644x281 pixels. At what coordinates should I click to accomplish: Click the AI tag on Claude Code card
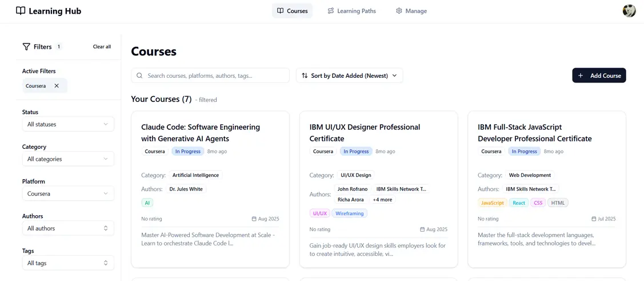tap(147, 203)
